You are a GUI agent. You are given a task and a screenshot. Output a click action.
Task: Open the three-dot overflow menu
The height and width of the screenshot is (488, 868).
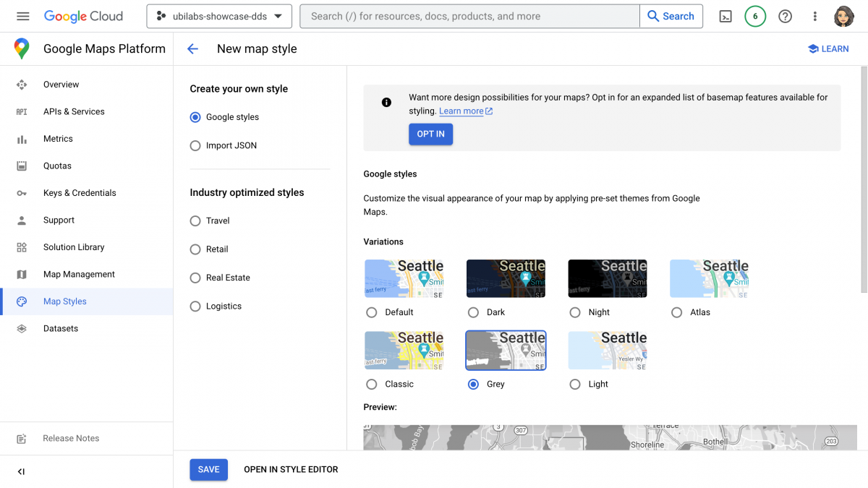click(815, 16)
